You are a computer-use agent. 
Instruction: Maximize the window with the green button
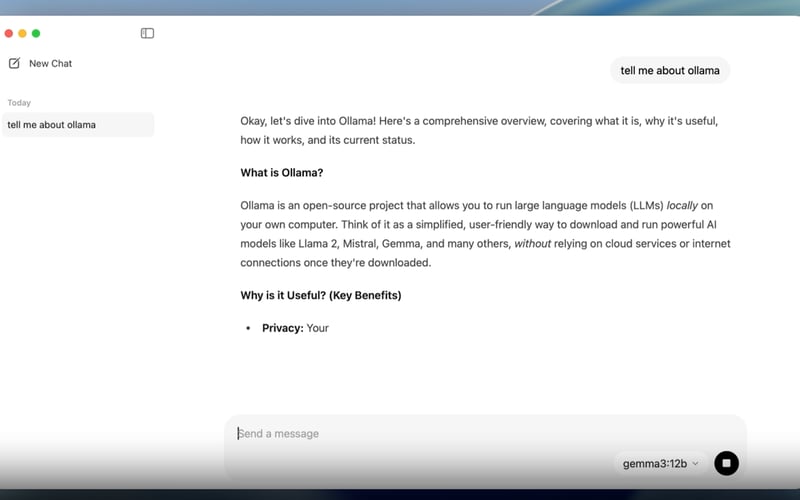(x=36, y=33)
